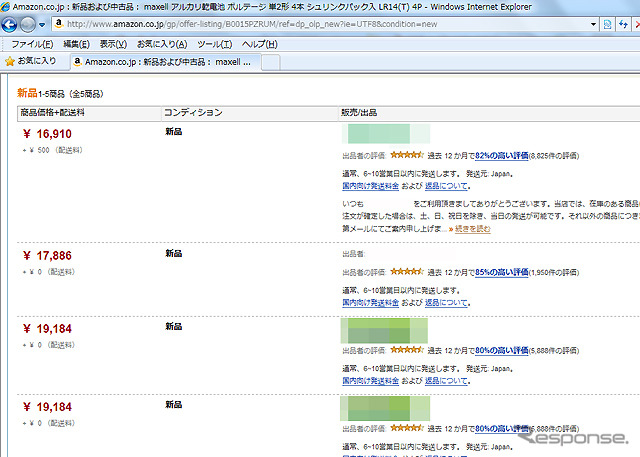Click the ¥ 16,910 price
Viewport: 640px width, 457px height.
[x=47, y=134]
